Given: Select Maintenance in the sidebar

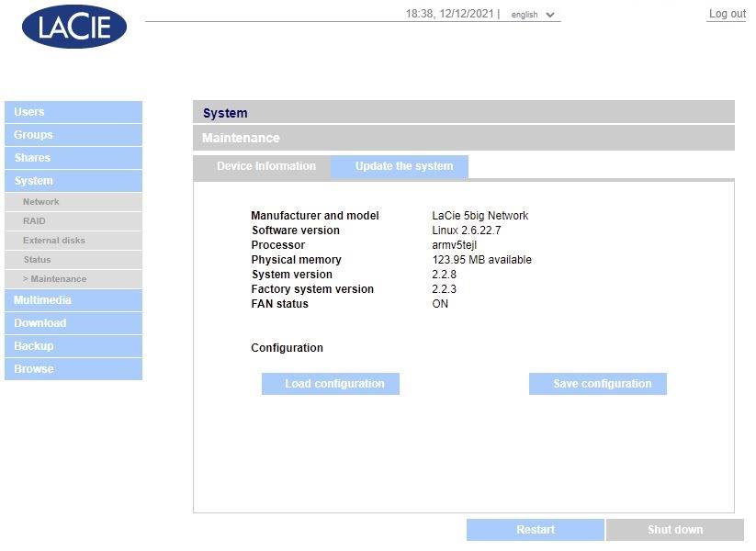Looking at the screenshot, I should pyautogui.click(x=73, y=279).
